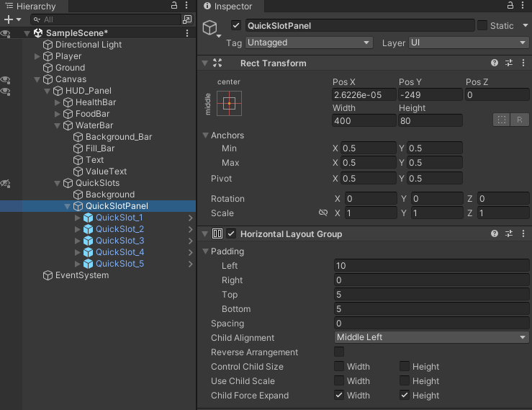532x410 pixels.
Task: Toggle raw edit mode R button
Action: (520, 120)
